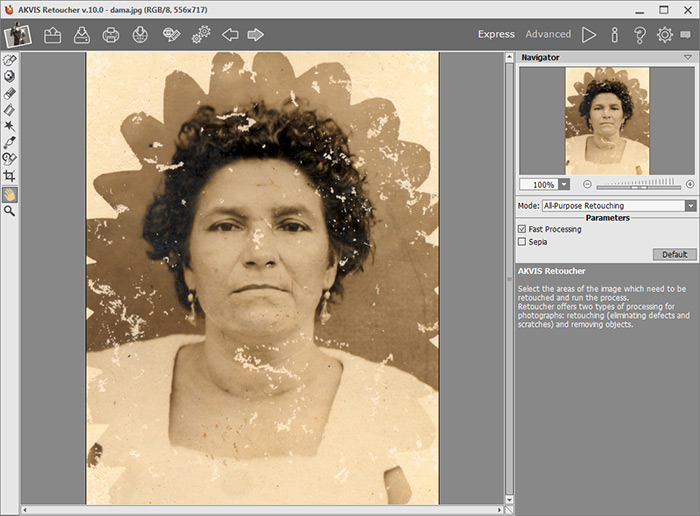The width and height of the screenshot is (700, 516).
Task: Click the vertical scrollbar down arrow
Action: coord(509,500)
